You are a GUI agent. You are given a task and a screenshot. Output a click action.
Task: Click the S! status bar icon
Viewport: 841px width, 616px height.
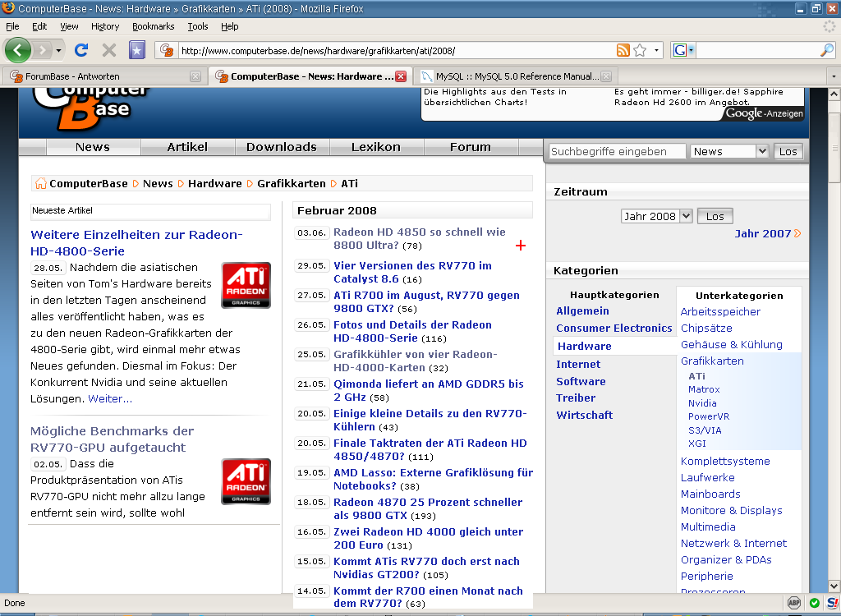tap(833, 603)
